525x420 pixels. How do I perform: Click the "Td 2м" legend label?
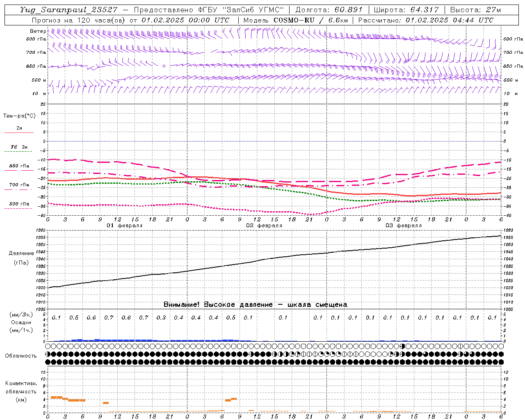tap(19, 147)
